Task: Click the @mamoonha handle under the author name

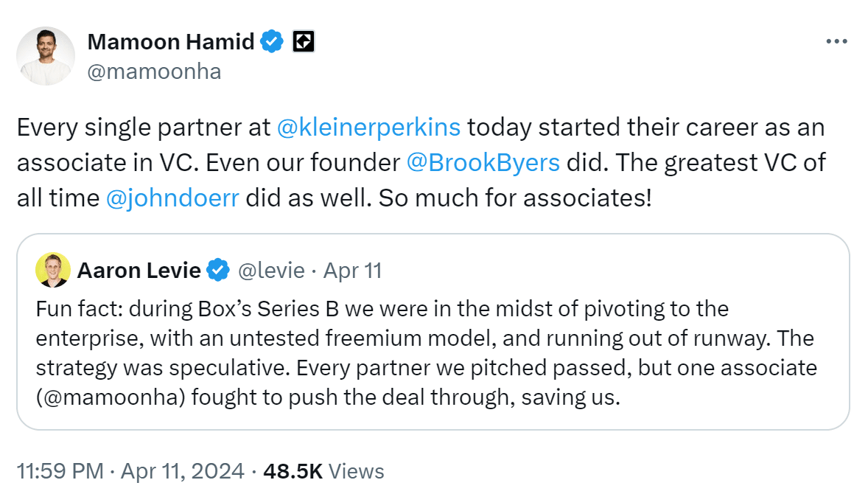Action: pos(154,71)
